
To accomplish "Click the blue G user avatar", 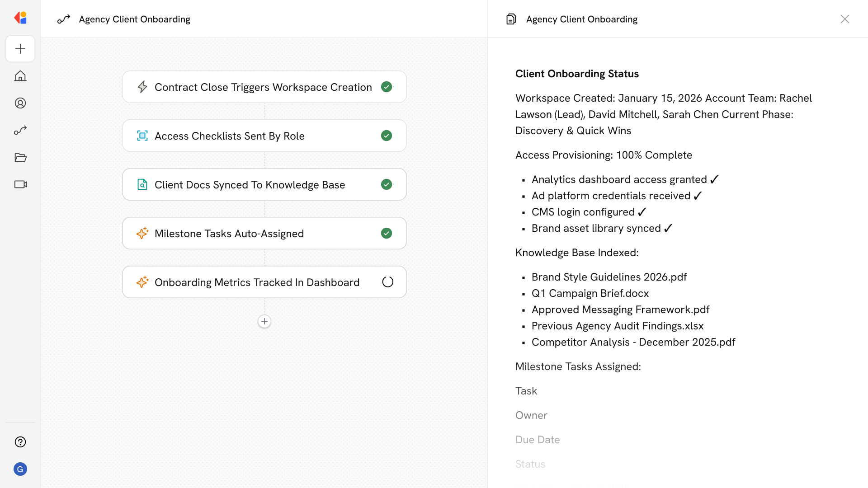I will coord(20,469).
